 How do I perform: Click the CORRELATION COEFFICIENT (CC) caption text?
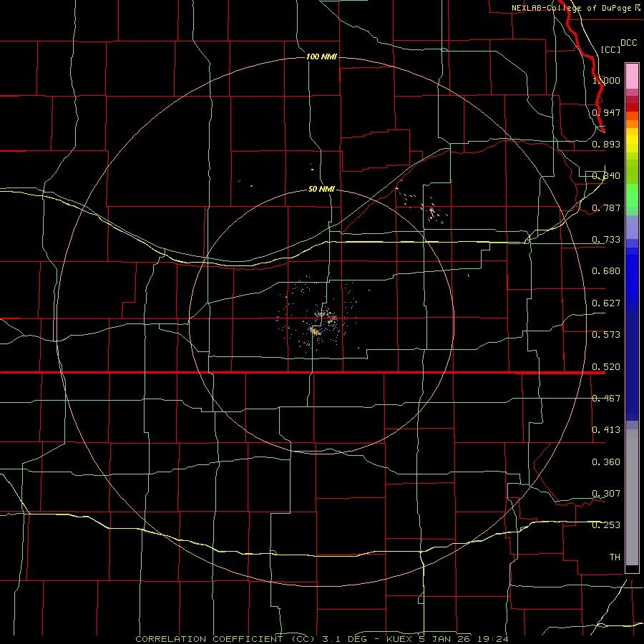click(x=225, y=639)
